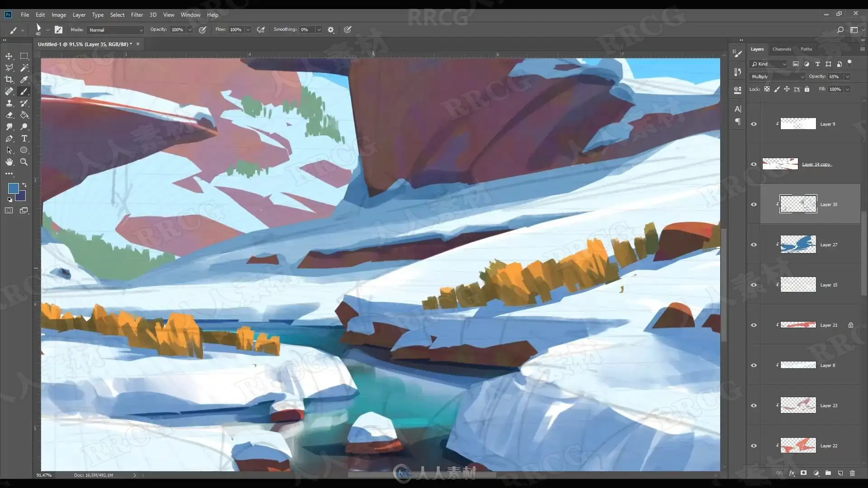Viewport: 868px width, 488px height.
Task: Add a layer mask
Action: (803, 473)
